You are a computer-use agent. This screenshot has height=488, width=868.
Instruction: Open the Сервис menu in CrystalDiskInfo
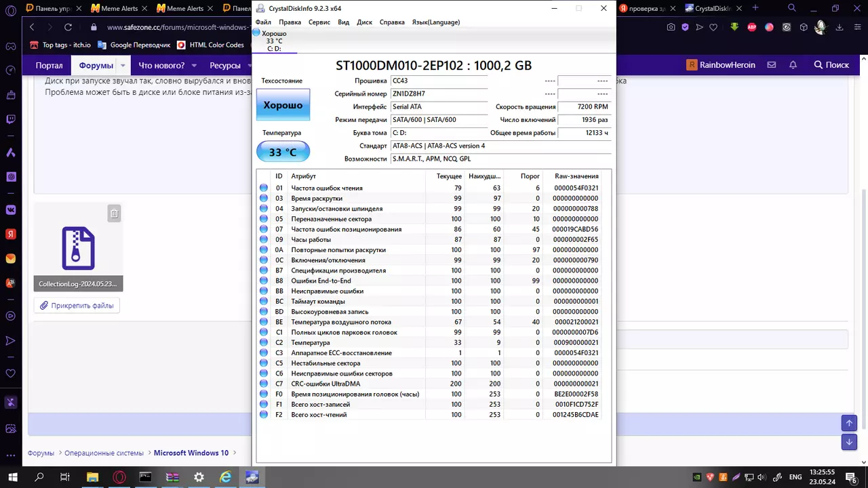[x=319, y=22]
